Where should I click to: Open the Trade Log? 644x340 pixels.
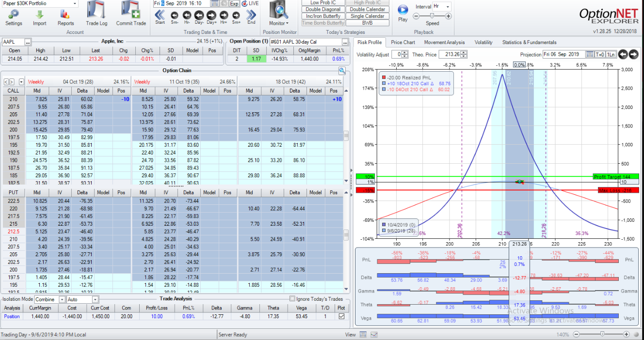click(x=97, y=13)
